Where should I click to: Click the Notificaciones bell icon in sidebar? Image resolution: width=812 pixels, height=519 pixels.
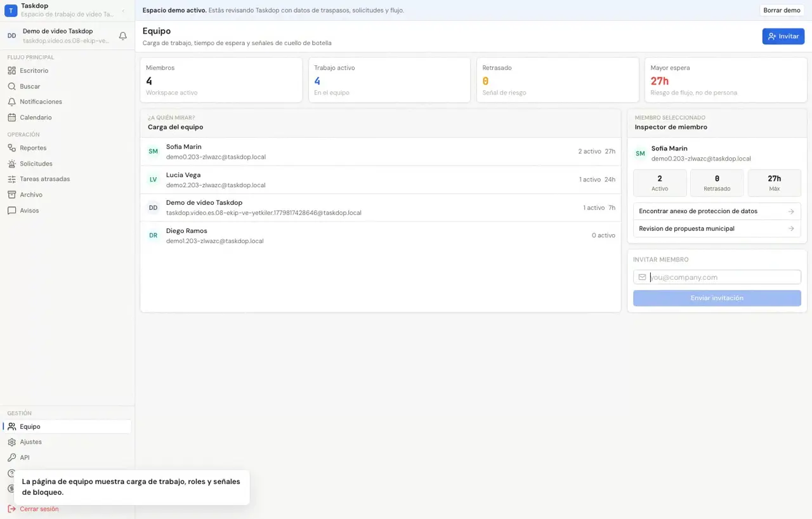pos(11,102)
